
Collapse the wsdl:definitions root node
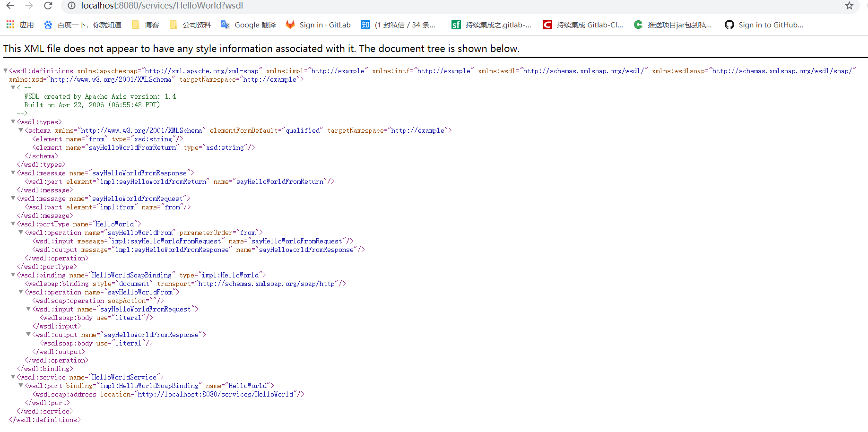pos(6,70)
